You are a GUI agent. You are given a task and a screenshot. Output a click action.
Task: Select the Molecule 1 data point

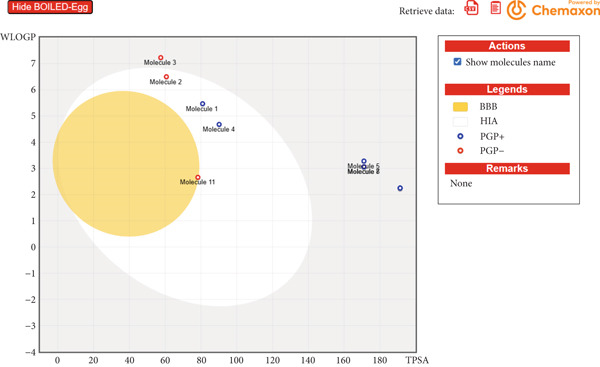coord(203,104)
